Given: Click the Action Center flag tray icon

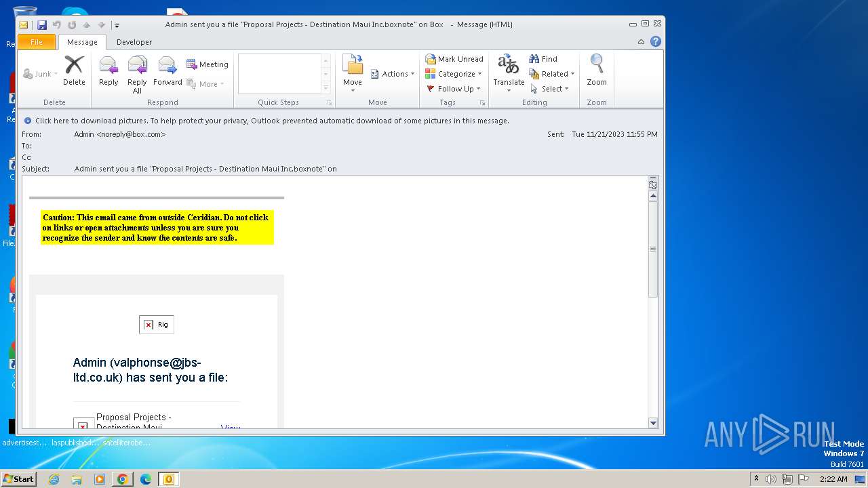Looking at the screenshot, I should coord(804,479).
